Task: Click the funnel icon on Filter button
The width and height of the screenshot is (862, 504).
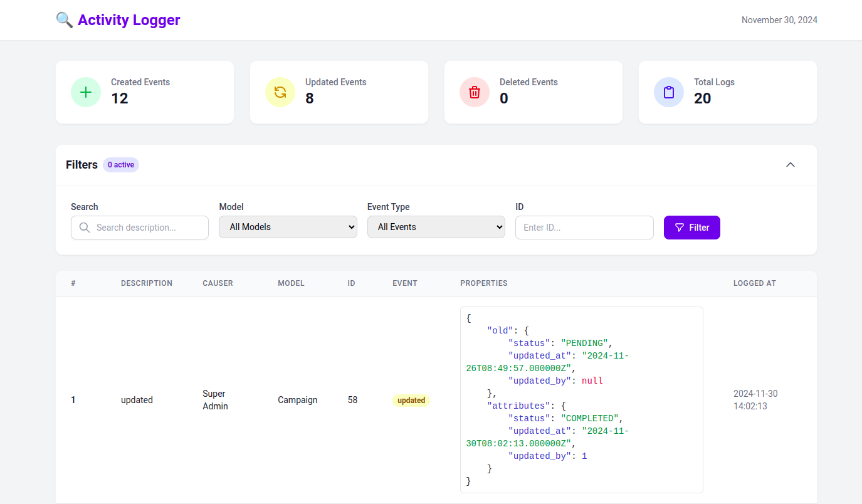Action: pyautogui.click(x=680, y=228)
